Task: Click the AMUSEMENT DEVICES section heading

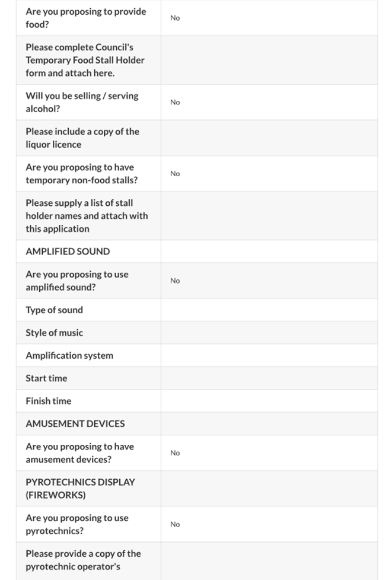Action: 75,423
